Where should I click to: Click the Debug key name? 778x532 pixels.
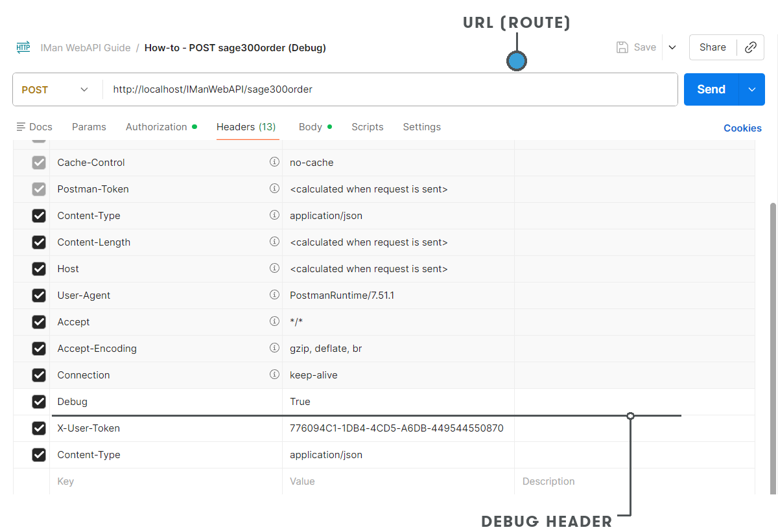pyautogui.click(x=72, y=402)
